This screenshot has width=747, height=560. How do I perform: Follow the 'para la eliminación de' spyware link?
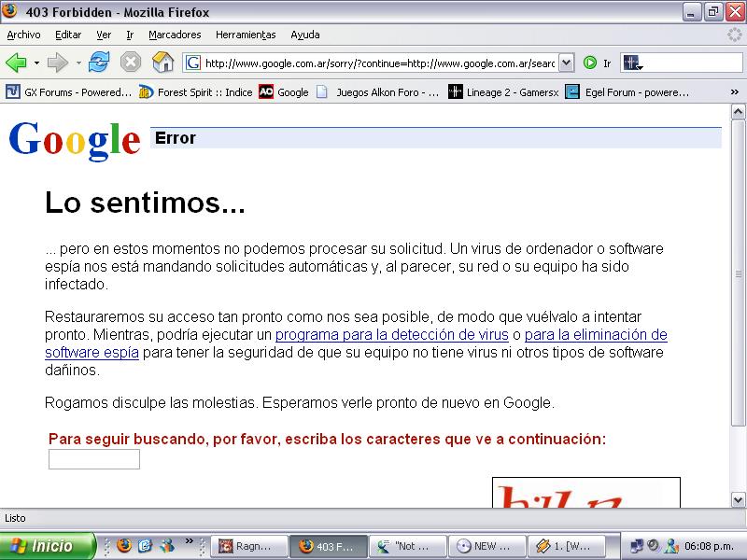[x=596, y=335]
